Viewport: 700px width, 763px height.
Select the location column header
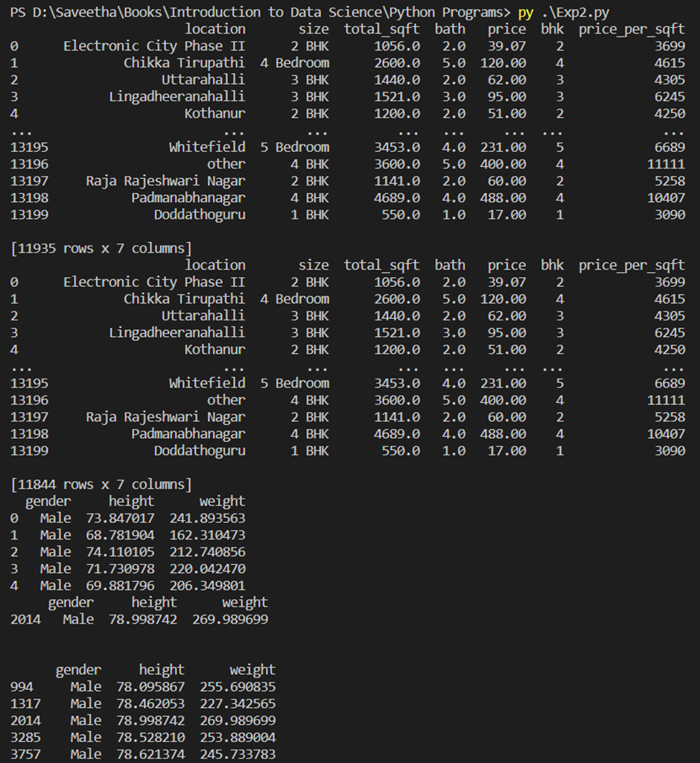pyautogui.click(x=215, y=28)
